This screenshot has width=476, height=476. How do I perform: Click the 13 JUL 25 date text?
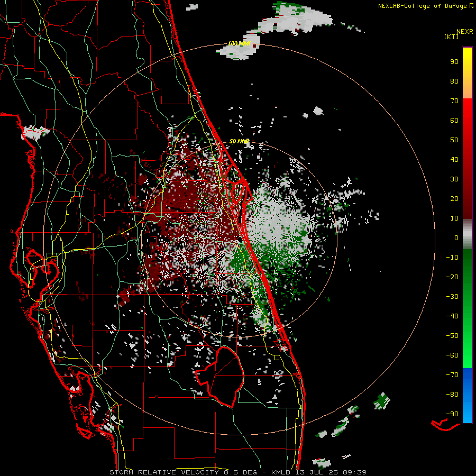click(317, 472)
